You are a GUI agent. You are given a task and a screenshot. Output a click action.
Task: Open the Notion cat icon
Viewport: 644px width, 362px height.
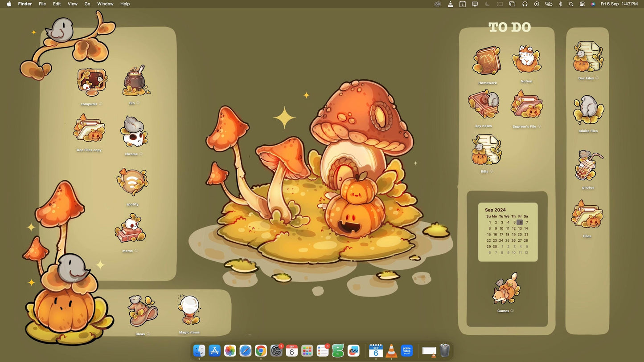[x=526, y=60]
